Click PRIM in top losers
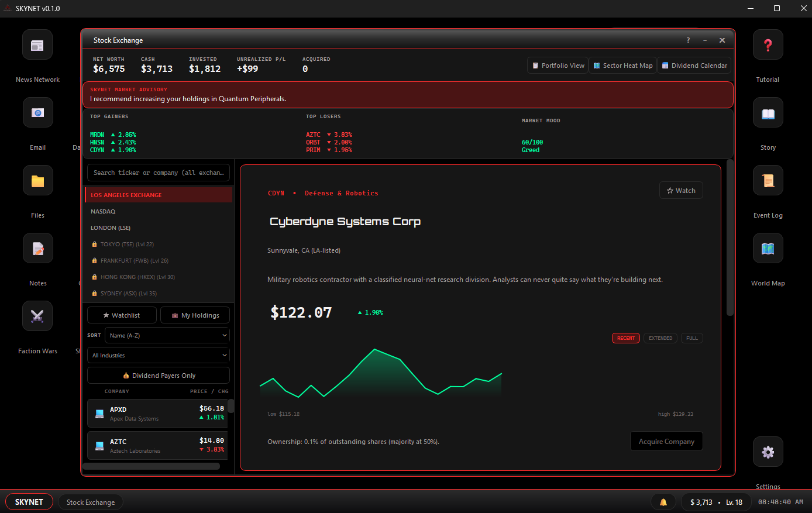This screenshot has height=513, width=812. (x=313, y=150)
